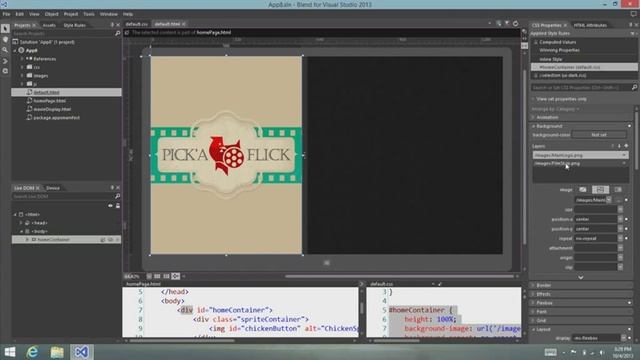Toggle Live DOM eye visibility icon
Image resolution: width=640 pixels, height=360 pixels.
coord(110,206)
